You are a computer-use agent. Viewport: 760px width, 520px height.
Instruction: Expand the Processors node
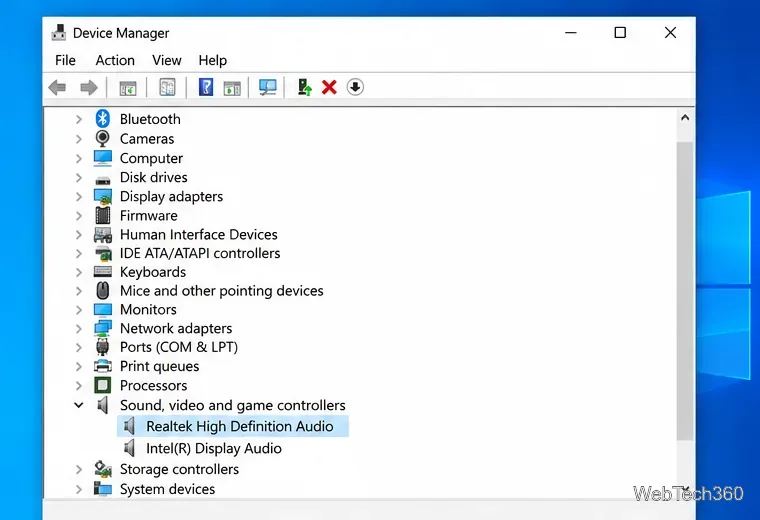tap(79, 385)
